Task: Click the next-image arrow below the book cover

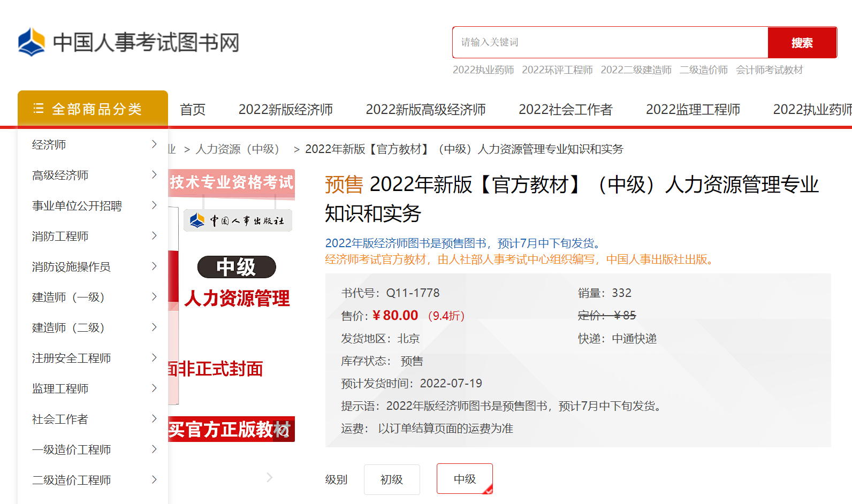Action: [270, 477]
